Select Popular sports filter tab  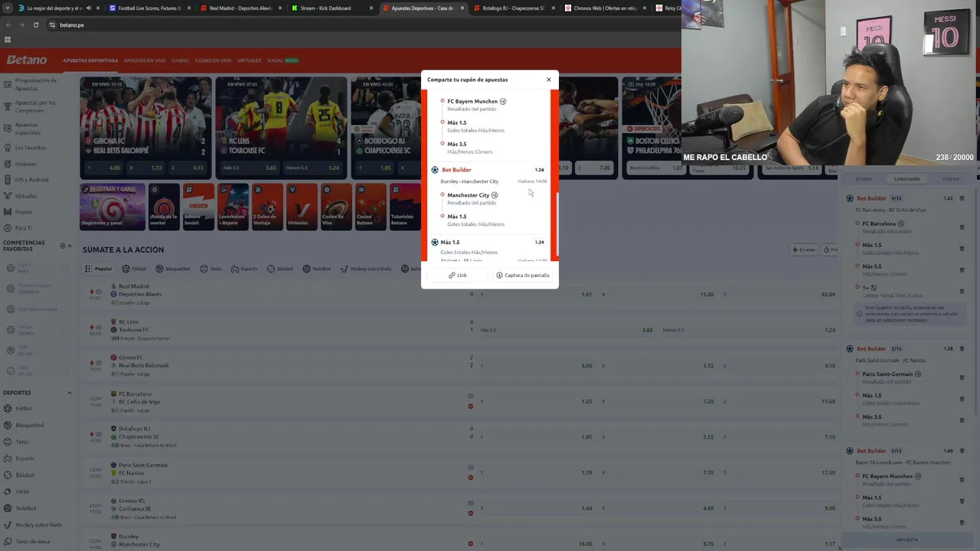[98, 269]
